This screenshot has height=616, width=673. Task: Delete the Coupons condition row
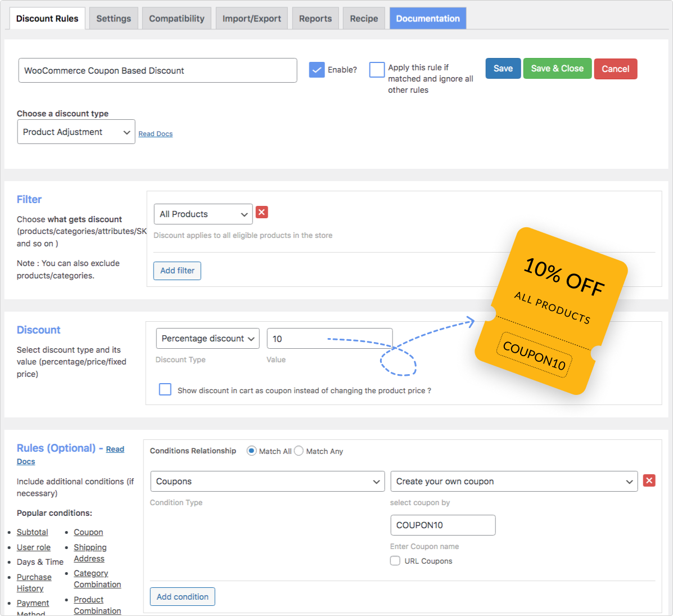(649, 480)
